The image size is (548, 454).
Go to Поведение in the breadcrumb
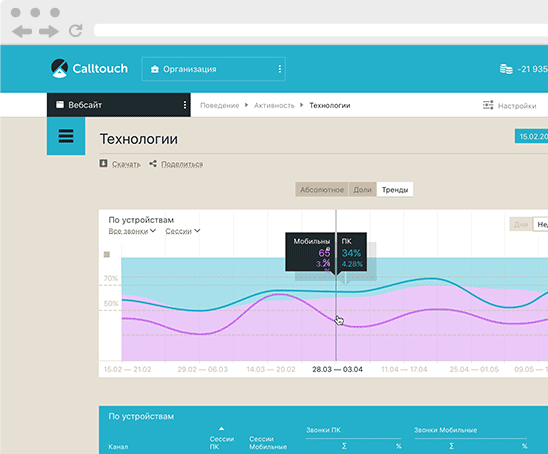[x=219, y=105]
